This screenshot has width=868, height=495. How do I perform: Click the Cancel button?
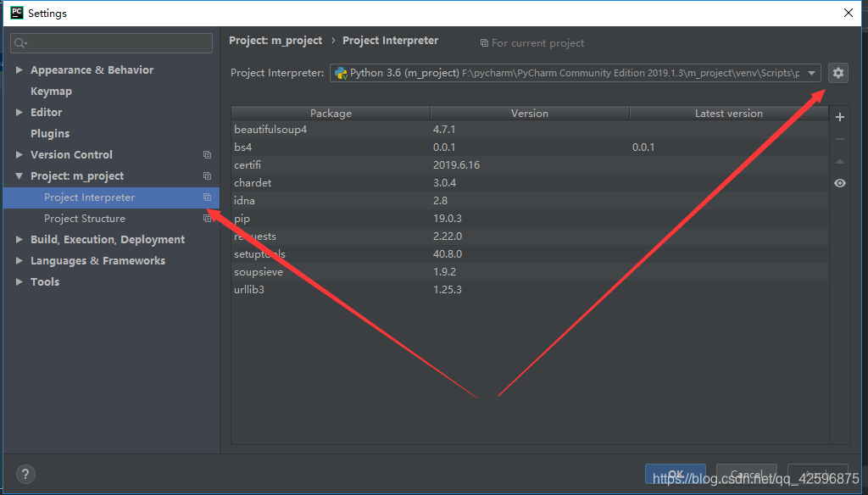coord(746,475)
